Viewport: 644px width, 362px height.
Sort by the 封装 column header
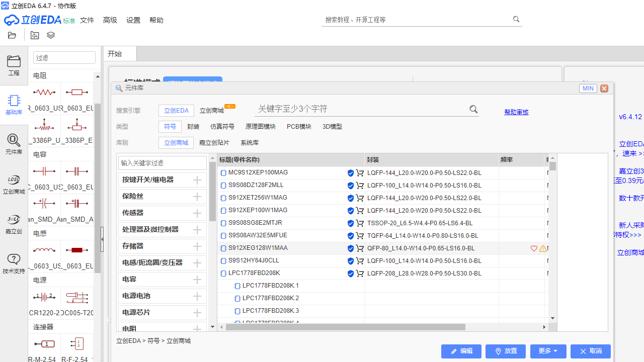point(432,160)
